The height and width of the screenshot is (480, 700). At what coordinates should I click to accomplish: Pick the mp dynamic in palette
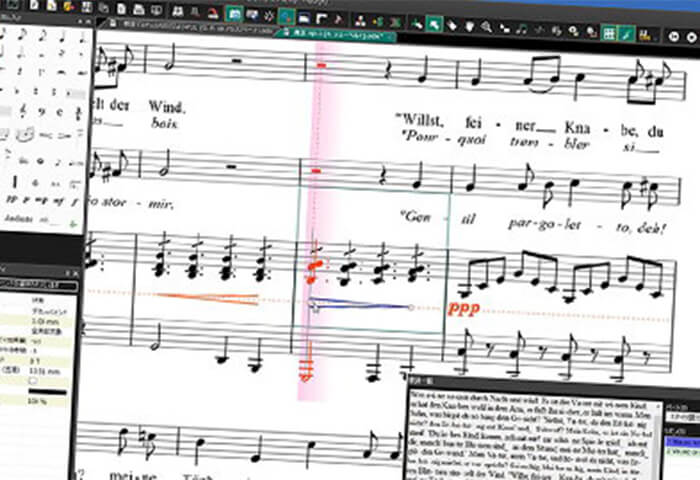pyautogui.click(x=41, y=200)
